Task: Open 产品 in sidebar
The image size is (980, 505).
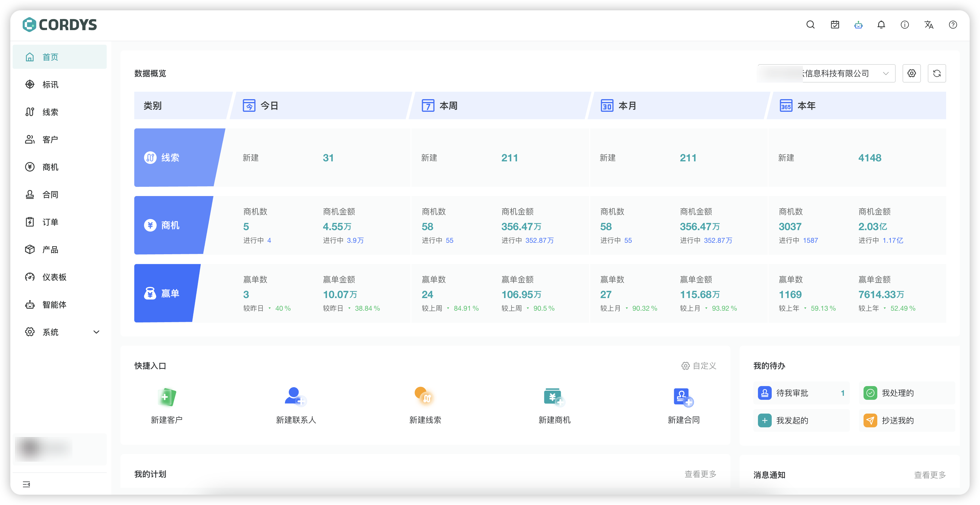Action: tap(60, 250)
